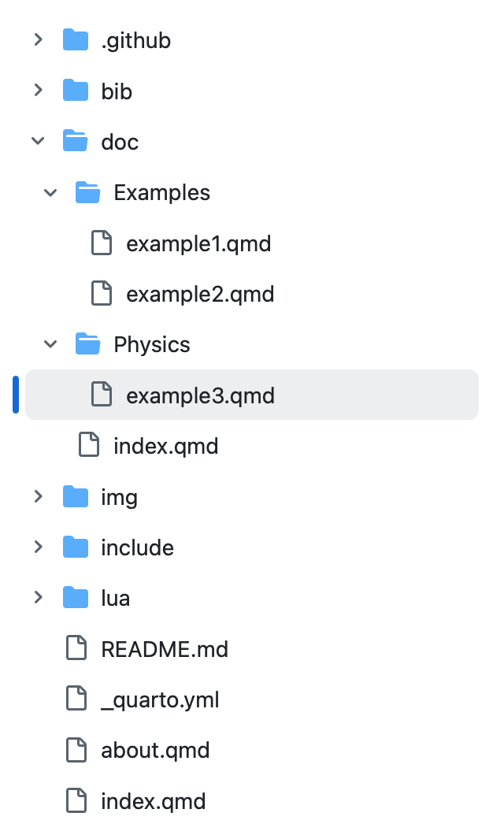Click the open doc folder icon
The image size is (504, 835).
(x=76, y=142)
